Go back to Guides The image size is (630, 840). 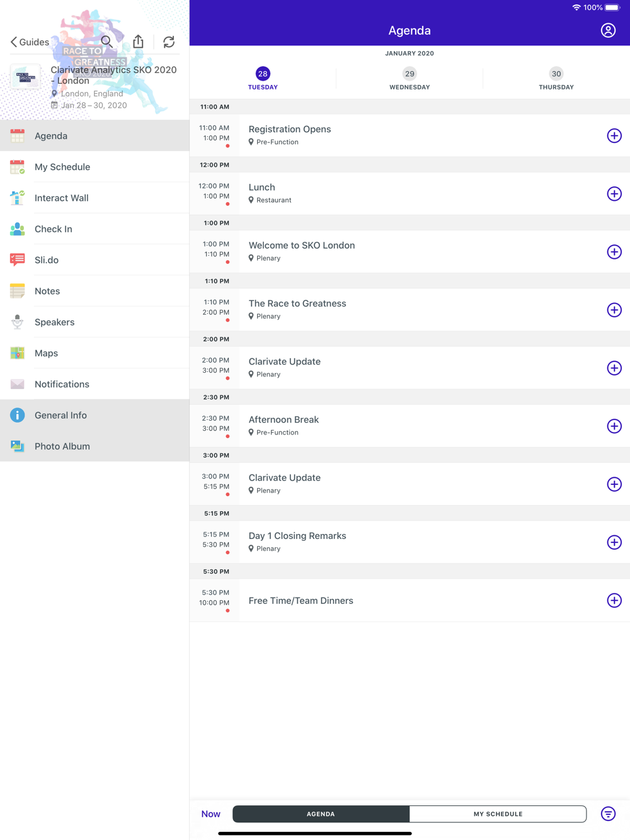coord(30,42)
